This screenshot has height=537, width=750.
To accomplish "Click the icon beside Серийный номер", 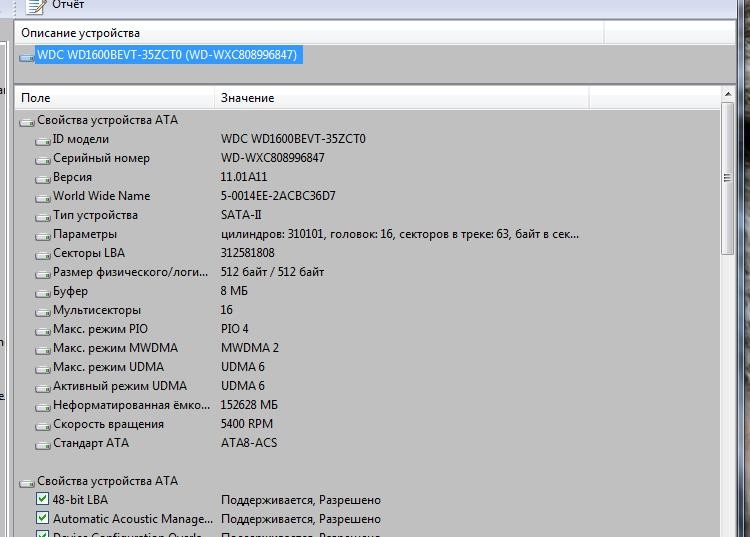I will pos(43,159).
